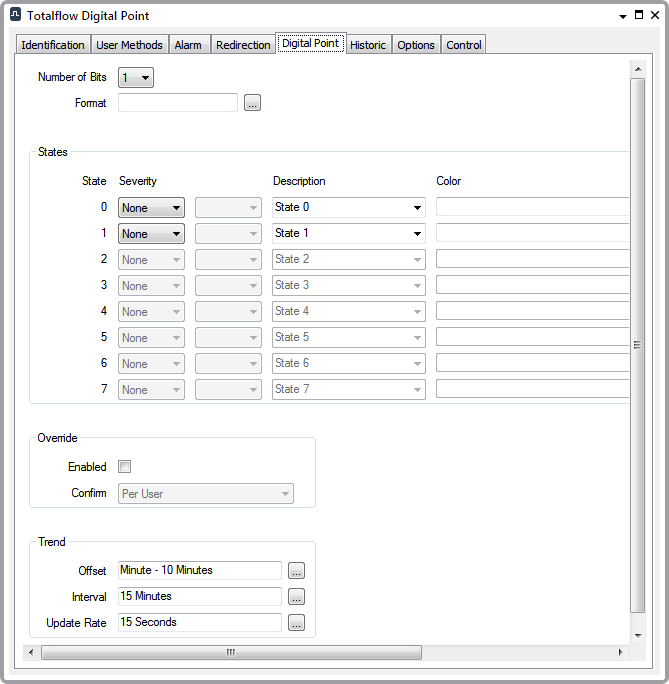Select the Control tab
Viewport: 669px width, 684px height.
pyautogui.click(x=464, y=45)
